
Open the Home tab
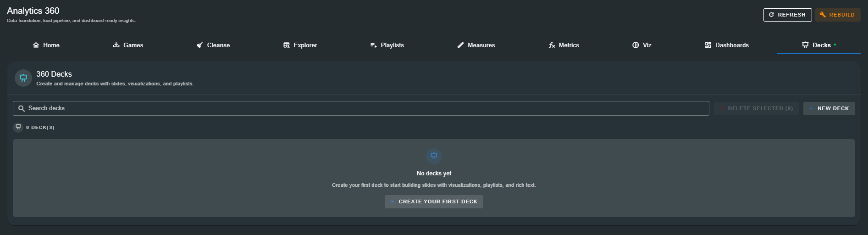tap(46, 45)
